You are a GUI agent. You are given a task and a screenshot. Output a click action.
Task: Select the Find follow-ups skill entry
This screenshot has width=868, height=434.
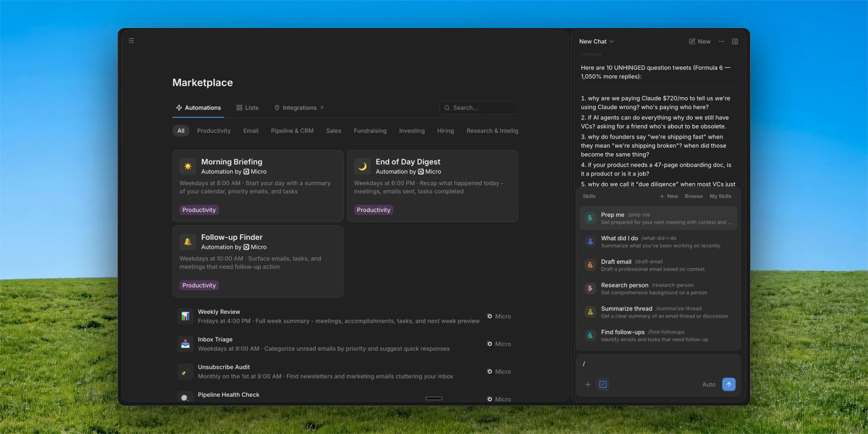(658, 336)
